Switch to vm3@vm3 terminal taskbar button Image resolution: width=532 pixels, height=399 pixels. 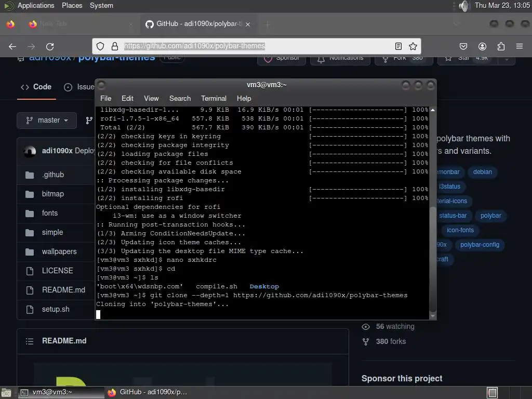tap(60, 393)
